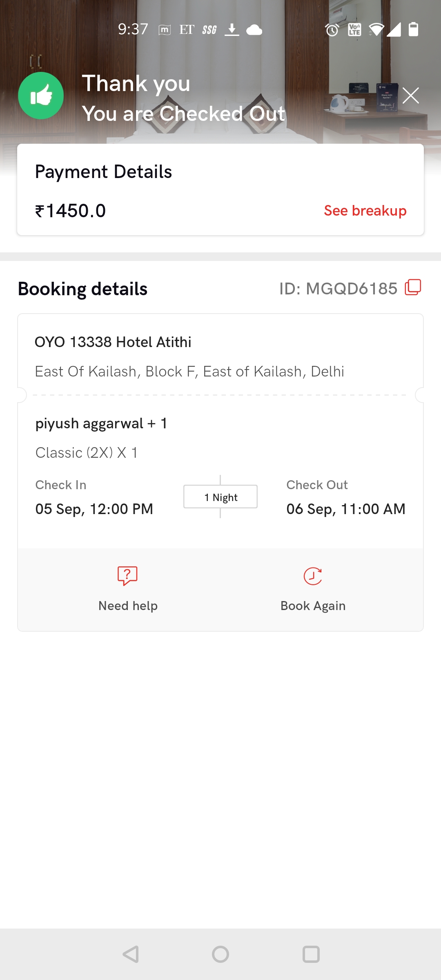Image resolution: width=441 pixels, height=980 pixels.
Task: Open See breakup payment link
Action: tap(365, 211)
